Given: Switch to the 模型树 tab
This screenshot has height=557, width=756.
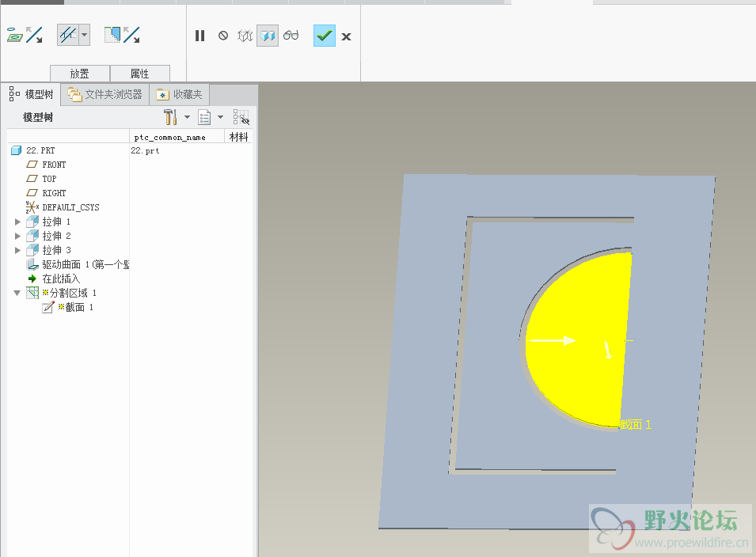Looking at the screenshot, I should click(32, 94).
